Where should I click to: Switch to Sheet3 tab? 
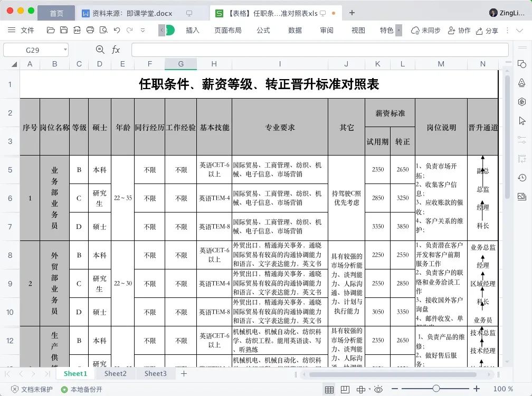[155, 374]
